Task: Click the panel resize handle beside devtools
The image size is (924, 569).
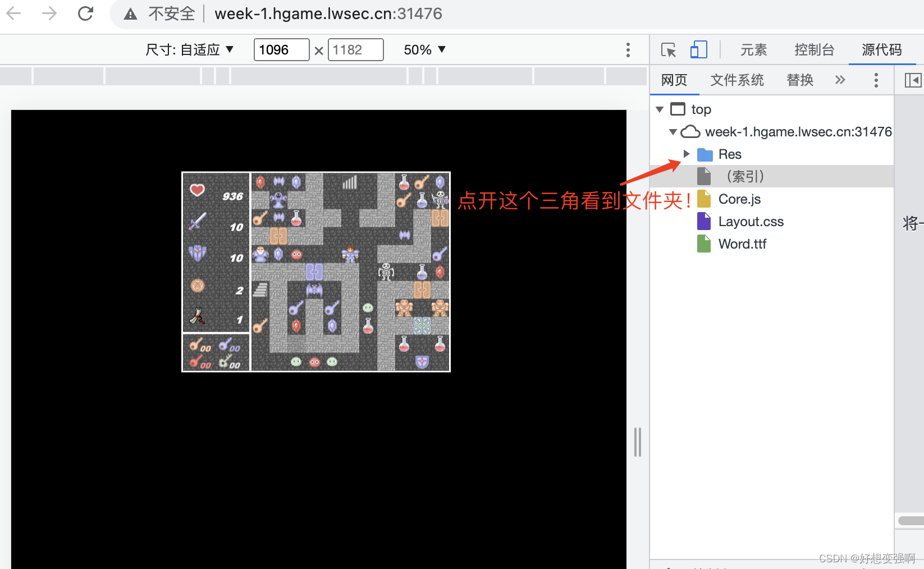Action: click(638, 442)
